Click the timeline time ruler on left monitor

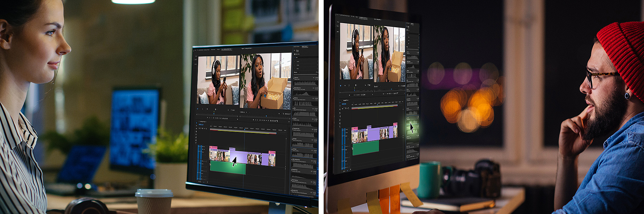248,128
